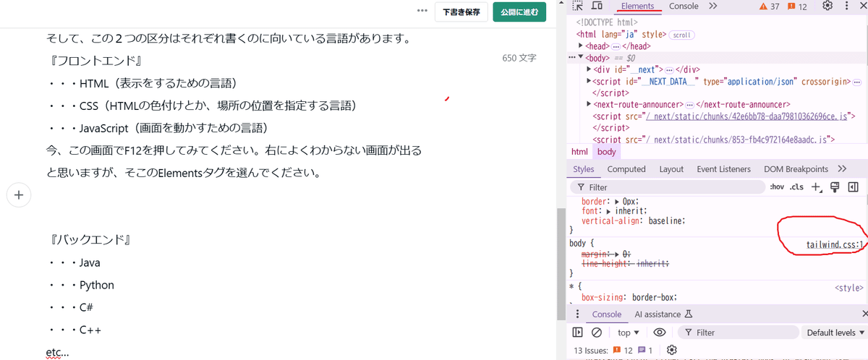
Task: Switch to the Elements tab
Action: [x=637, y=6]
